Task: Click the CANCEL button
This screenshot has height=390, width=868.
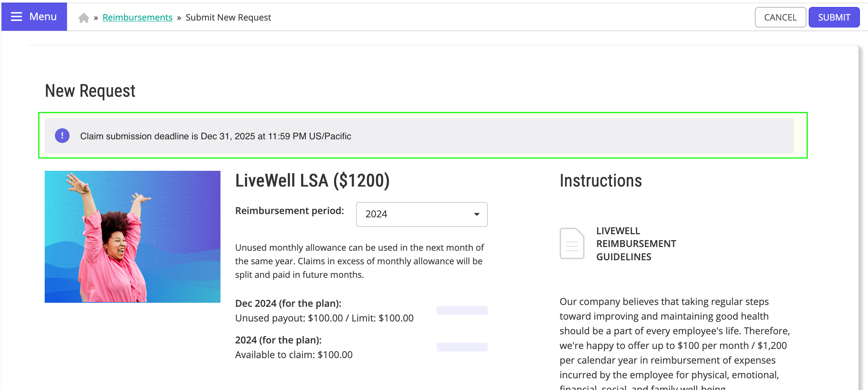Action: (780, 17)
